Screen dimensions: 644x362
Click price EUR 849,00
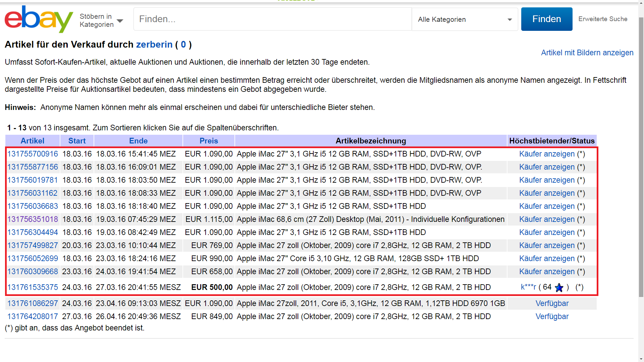(212, 316)
